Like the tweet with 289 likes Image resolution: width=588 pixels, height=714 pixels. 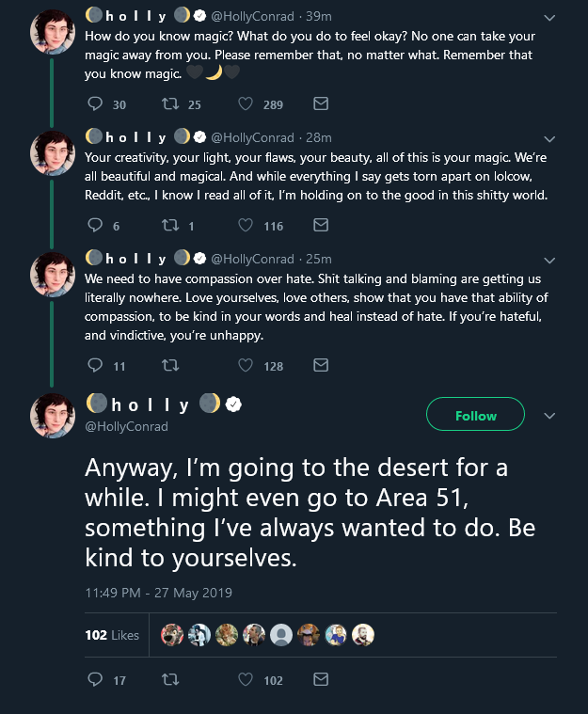(246, 103)
